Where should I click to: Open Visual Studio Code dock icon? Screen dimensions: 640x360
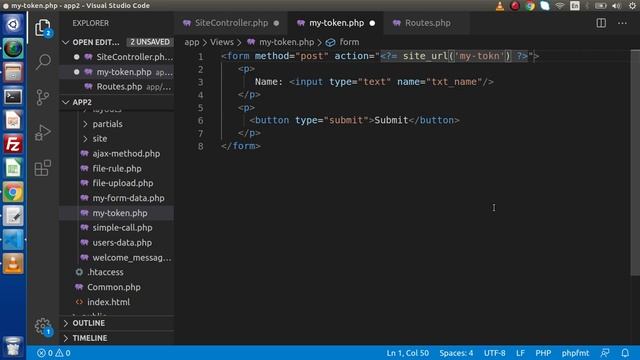pos(13,240)
